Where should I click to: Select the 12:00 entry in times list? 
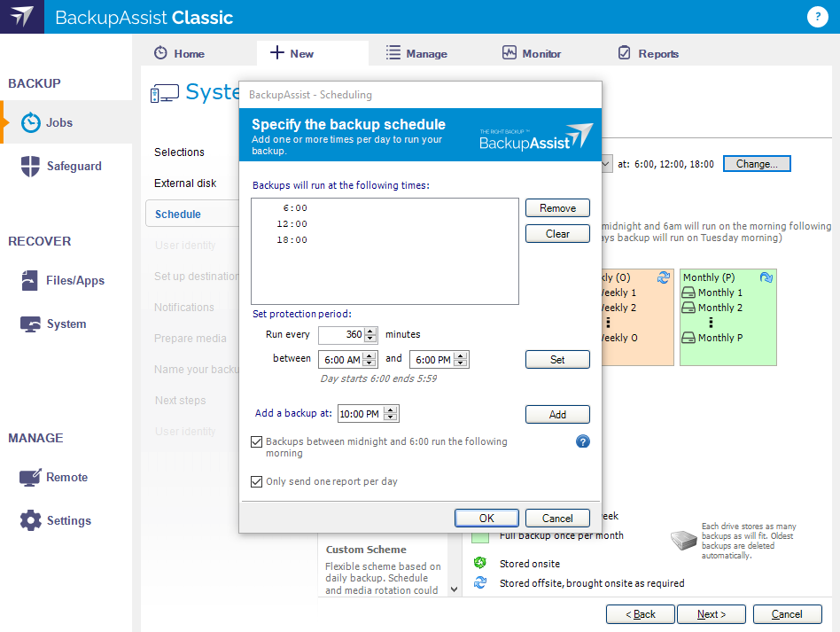pyautogui.click(x=292, y=224)
